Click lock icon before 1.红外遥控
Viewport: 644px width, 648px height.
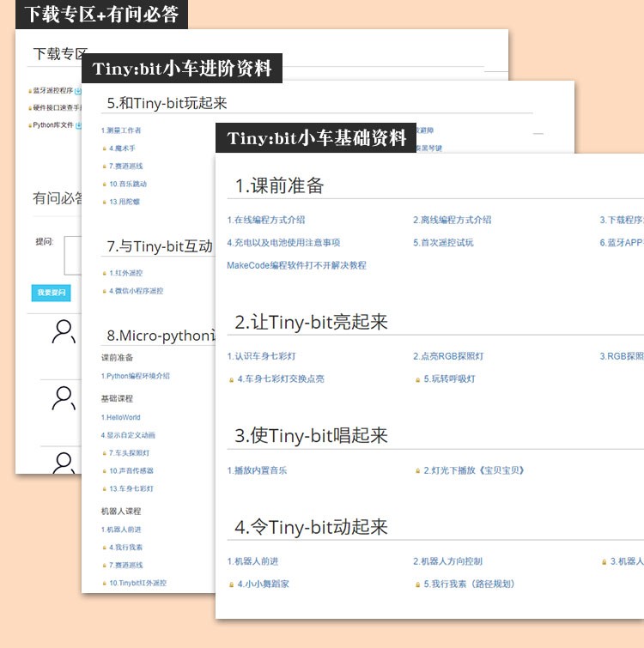click(x=104, y=273)
